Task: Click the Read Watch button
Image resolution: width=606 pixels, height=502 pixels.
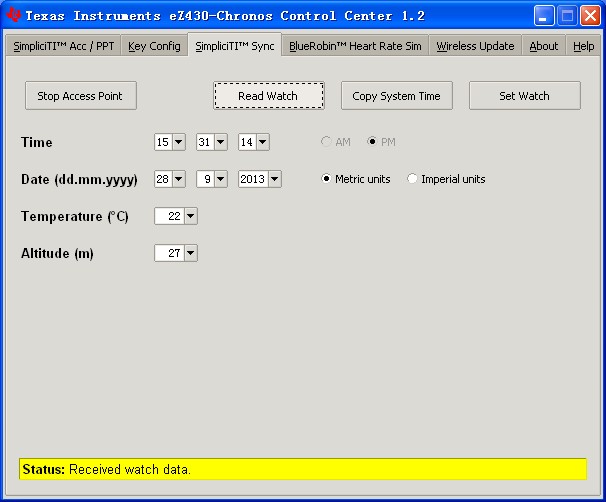Action: pos(269,95)
